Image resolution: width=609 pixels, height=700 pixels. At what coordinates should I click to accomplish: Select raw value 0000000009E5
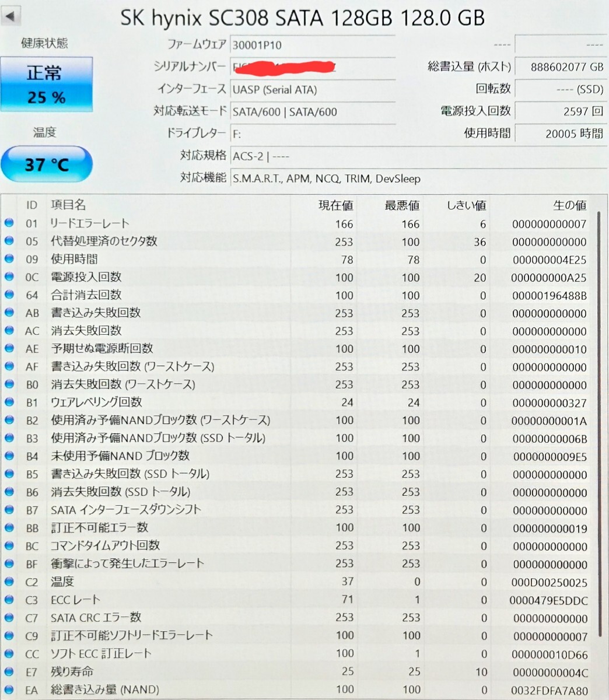pos(549,457)
